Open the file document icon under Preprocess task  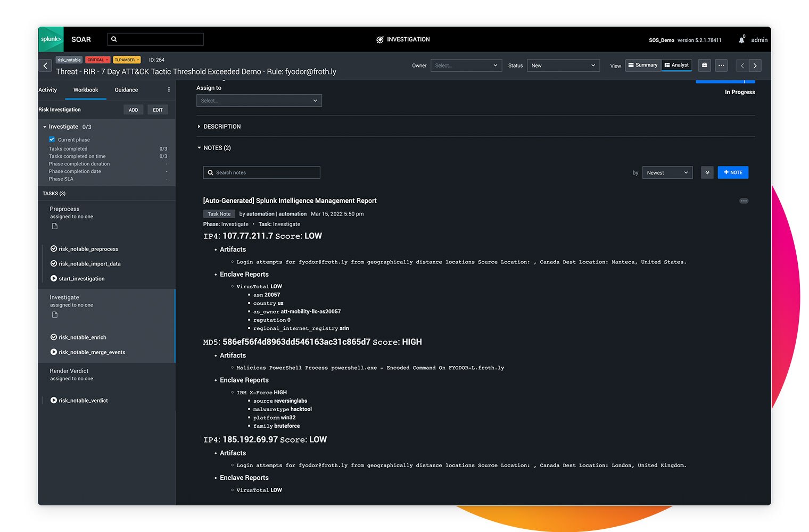[54, 226]
